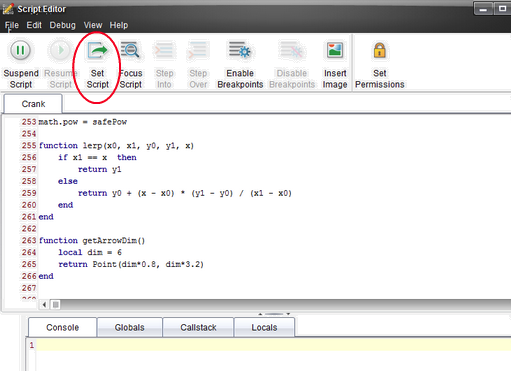Click the Set Script arrow icon
This screenshot has height=371, width=511.
(97, 51)
